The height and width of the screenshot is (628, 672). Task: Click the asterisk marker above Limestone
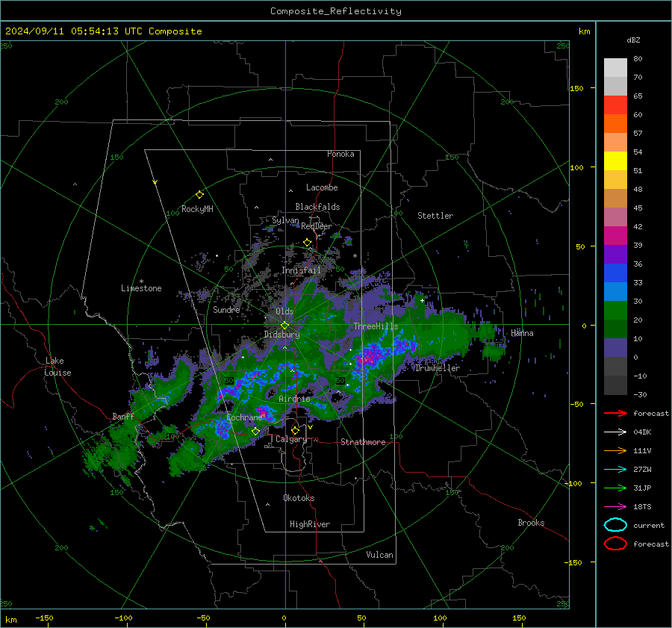pos(141,282)
